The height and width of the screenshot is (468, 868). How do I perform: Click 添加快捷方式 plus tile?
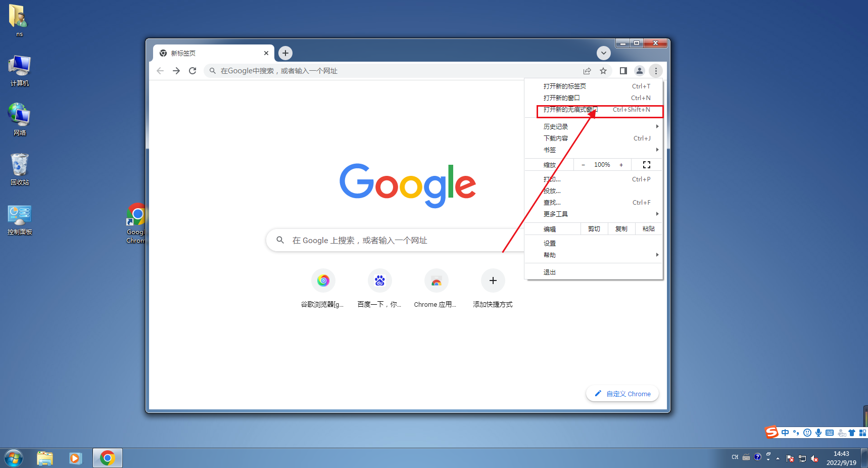(x=493, y=289)
